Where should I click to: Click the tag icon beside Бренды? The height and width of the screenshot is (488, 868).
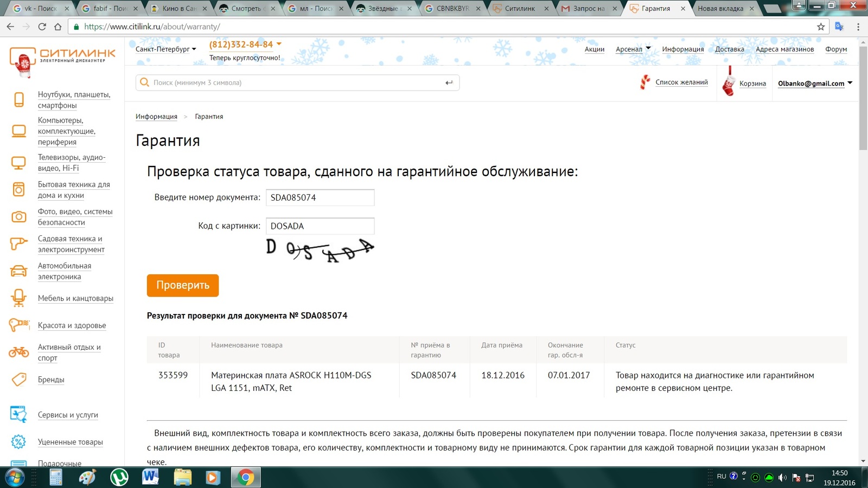tap(19, 380)
